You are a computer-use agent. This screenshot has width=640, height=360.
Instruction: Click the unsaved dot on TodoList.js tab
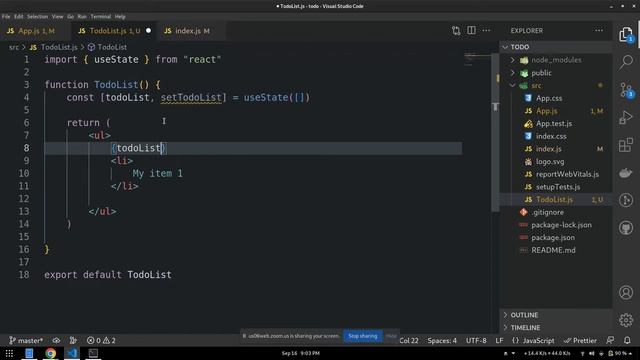[149, 31]
